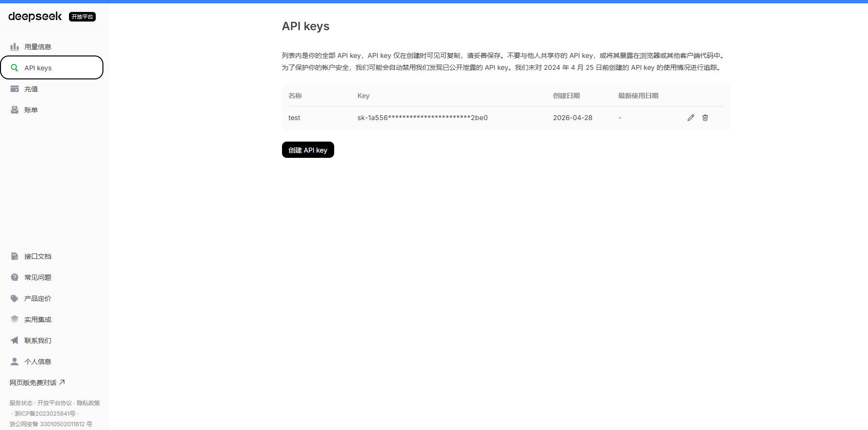
Task: Open 浙公网安备 33010502011812 号 link
Action: (51, 424)
